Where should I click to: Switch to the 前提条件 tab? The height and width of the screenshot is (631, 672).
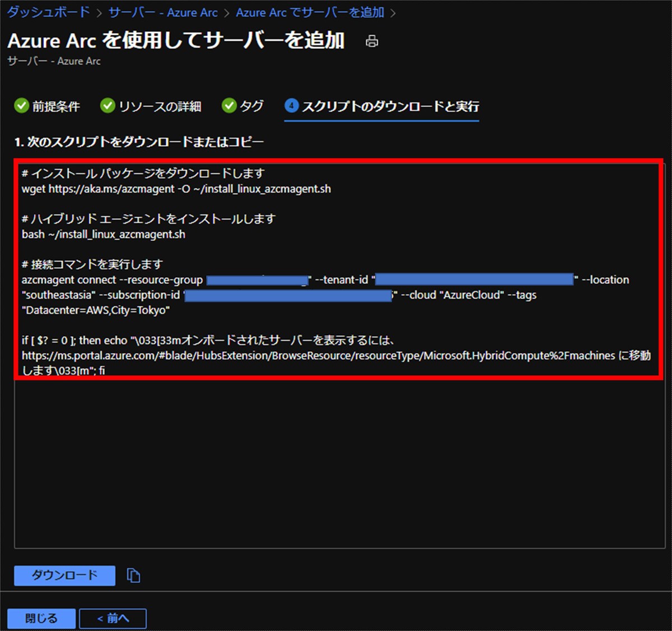pyautogui.click(x=47, y=106)
